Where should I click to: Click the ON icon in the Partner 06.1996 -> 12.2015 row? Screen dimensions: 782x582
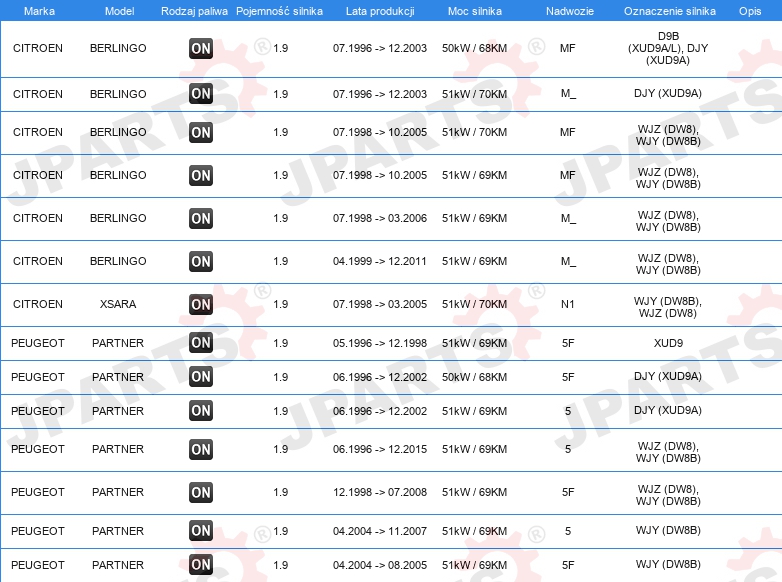pyautogui.click(x=201, y=449)
